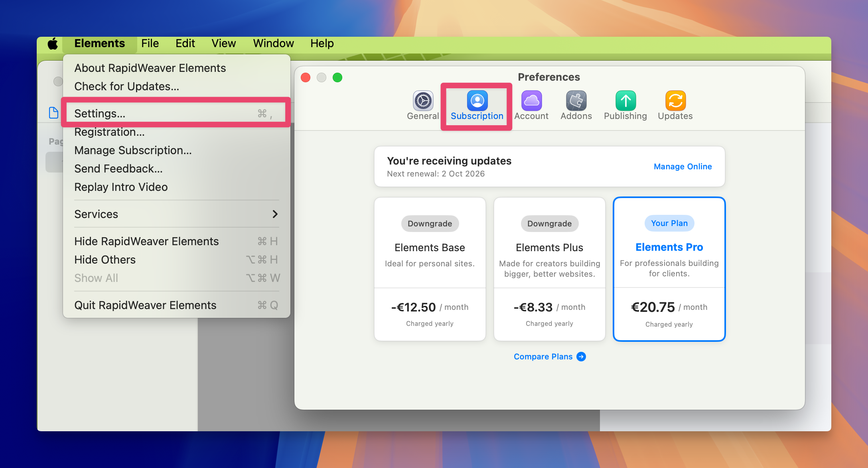Image resolution: width=868 pixels, height=468 pixels.
Task: Click Downgrade on Elements Plus plan
Action: [549, 224]
